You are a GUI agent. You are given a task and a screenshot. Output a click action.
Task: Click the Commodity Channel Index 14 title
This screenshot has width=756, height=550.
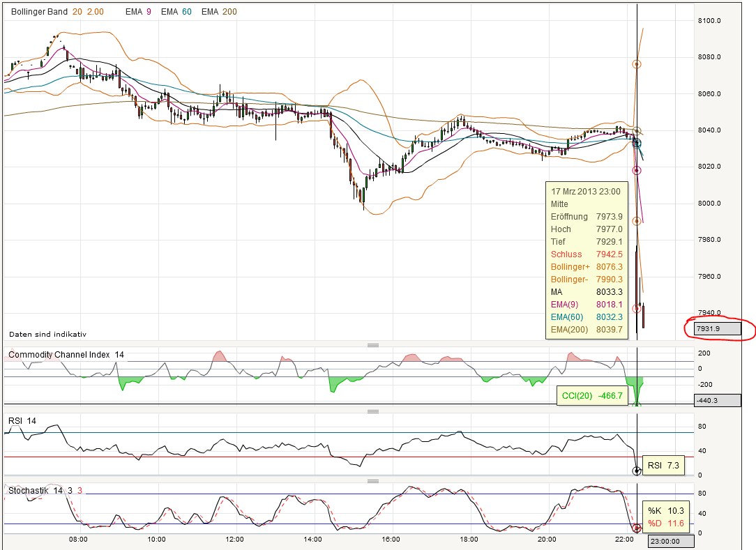coord(66,355)
